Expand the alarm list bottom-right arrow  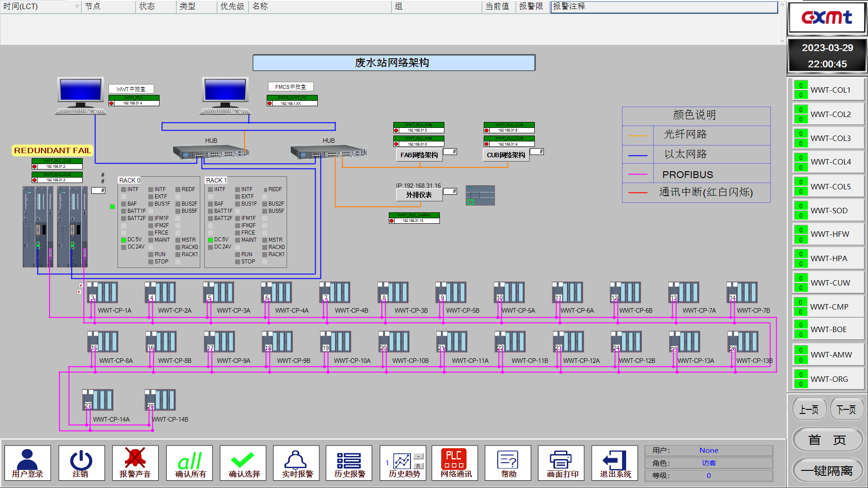(783, 41)
